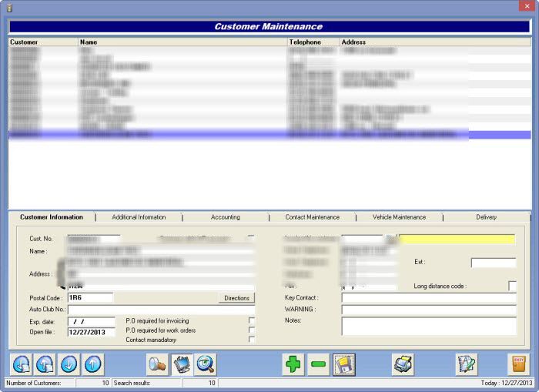Move to previous record with up arrow icon

point(93,364)
